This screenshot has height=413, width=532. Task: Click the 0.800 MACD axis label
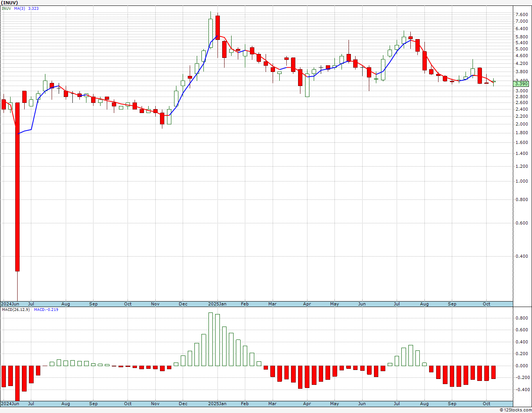click(521, 318)
